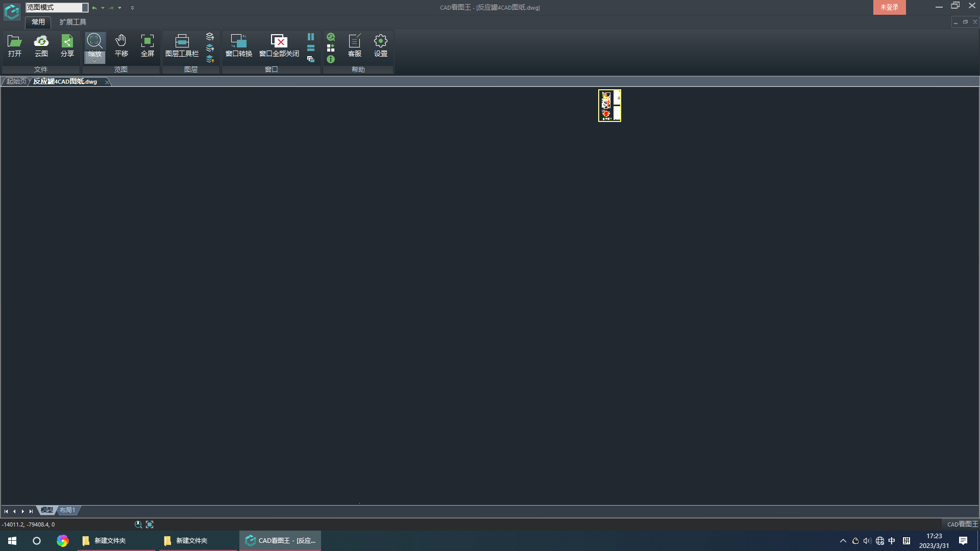Open the 云图 cloud drawing feature
This screenshot has width=980, height=551.
[x=41, y=46]
